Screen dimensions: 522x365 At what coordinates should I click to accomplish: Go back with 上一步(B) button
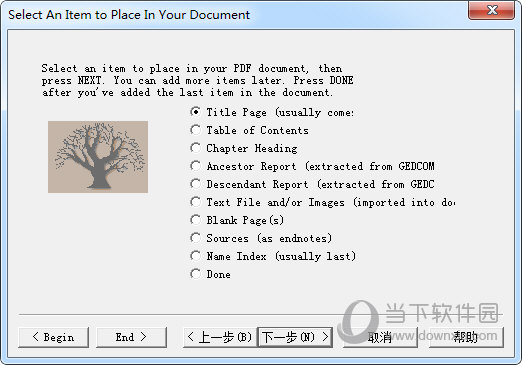point(220,337)
